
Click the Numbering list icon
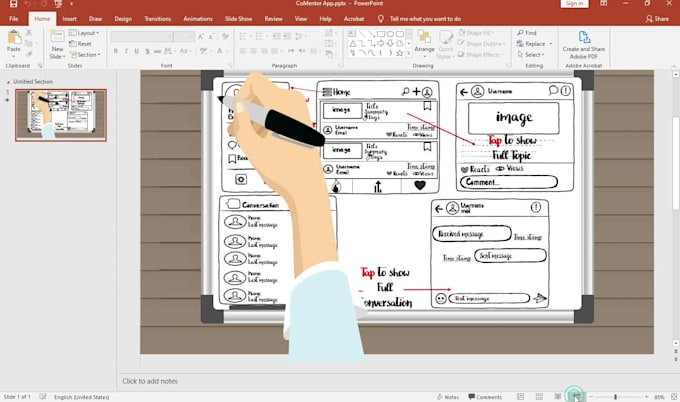260,36
